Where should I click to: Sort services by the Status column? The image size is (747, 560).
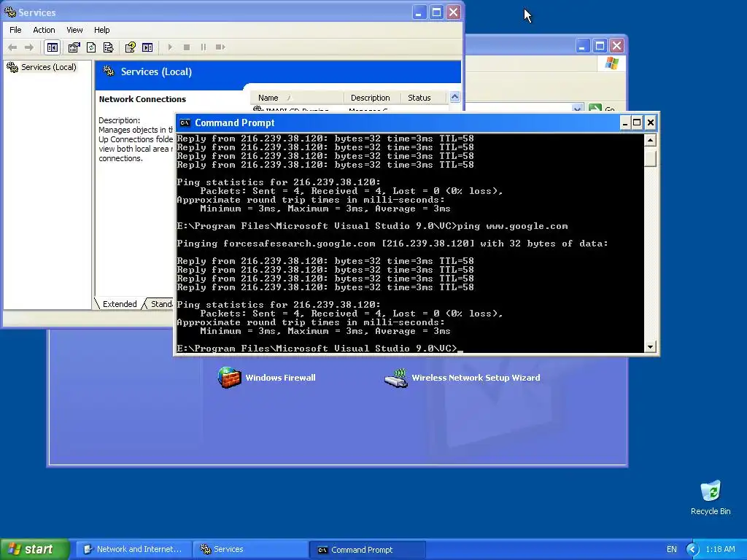423,98
